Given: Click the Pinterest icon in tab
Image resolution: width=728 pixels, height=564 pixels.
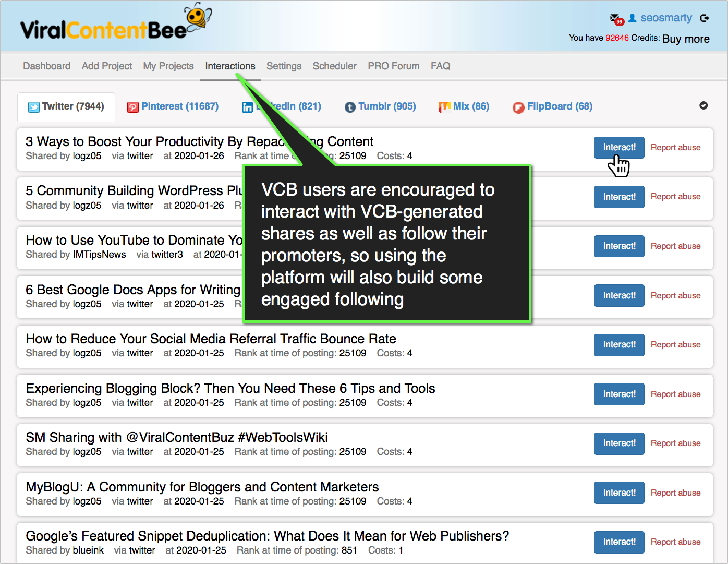Looking at the screenshot, I should tap(133, 107).
